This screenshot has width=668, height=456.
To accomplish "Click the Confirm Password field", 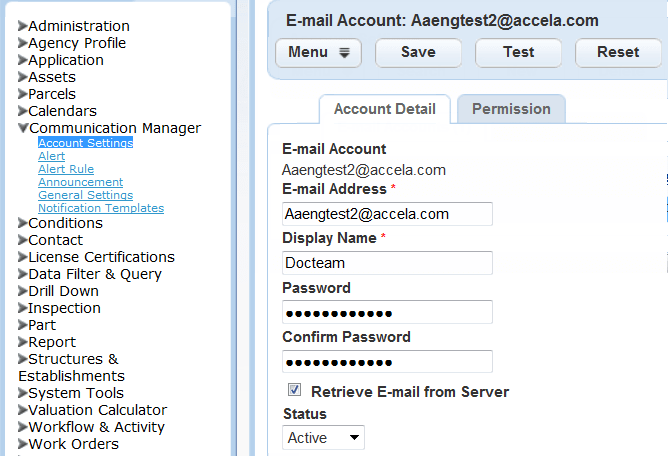I will pyautogui.click(x=387, y=361).
